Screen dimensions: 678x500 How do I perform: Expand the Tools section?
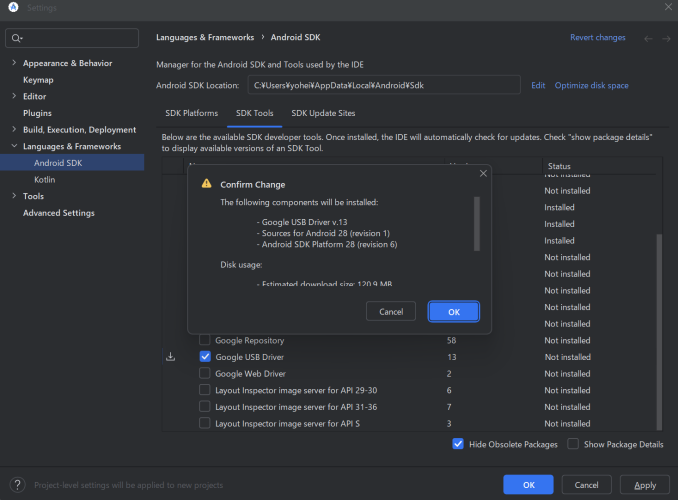(14, 196)
